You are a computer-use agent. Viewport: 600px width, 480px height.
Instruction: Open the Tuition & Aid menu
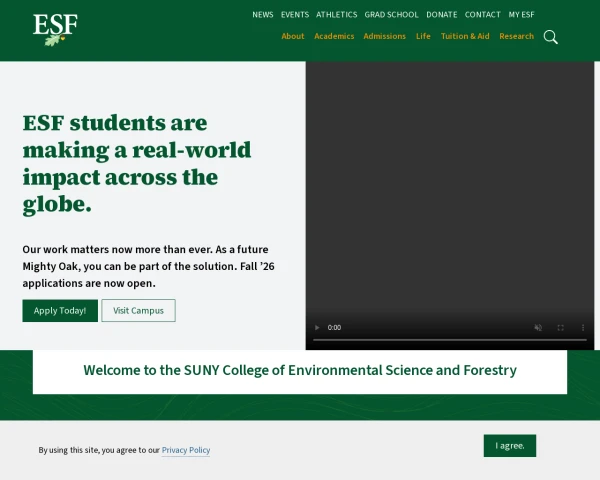point(465,36)
